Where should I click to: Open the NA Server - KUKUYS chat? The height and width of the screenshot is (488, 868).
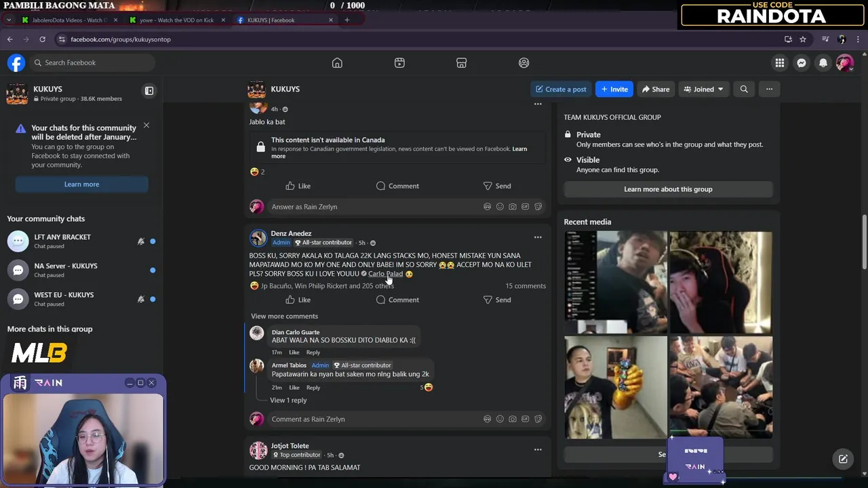(81, 270)
